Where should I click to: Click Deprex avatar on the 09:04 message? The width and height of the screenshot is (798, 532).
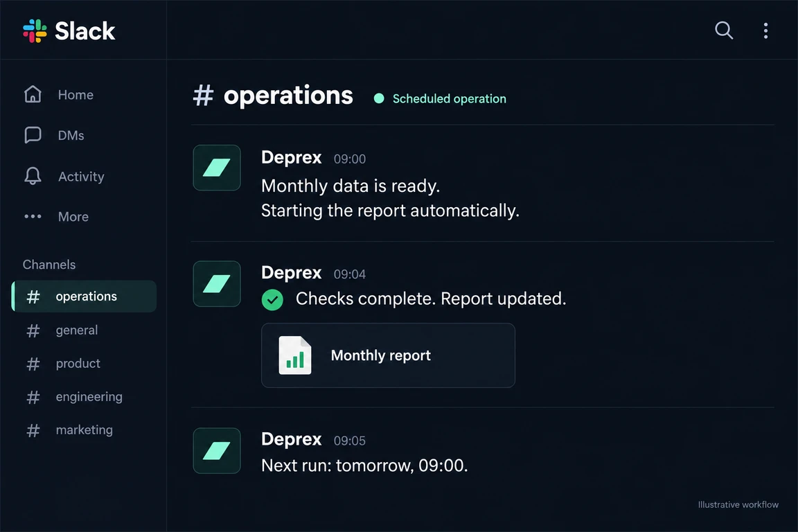[217, 283]
